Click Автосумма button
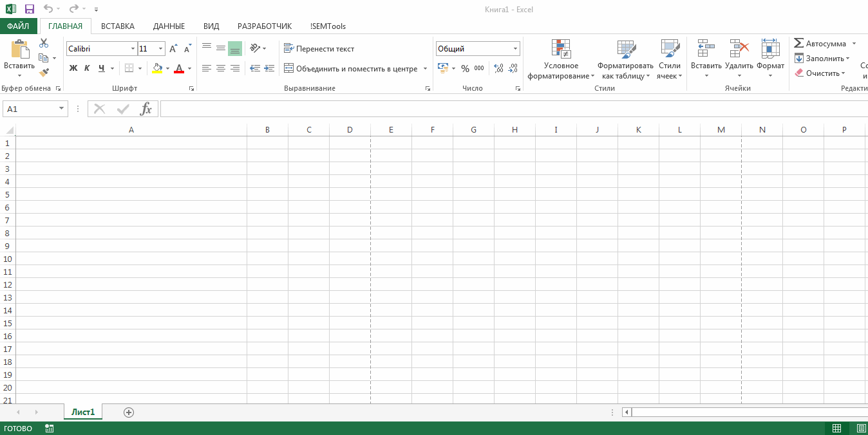 (x=820, y=44)
